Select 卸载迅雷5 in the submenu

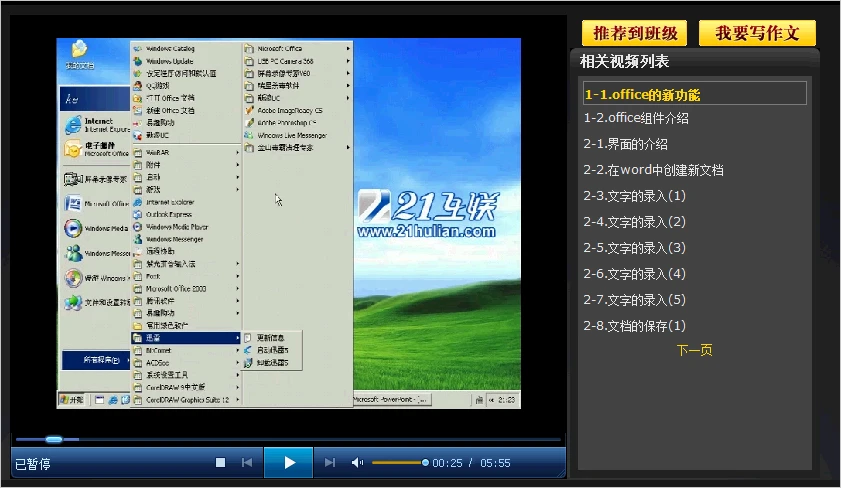pyautogui.click(x=271, y=363)
